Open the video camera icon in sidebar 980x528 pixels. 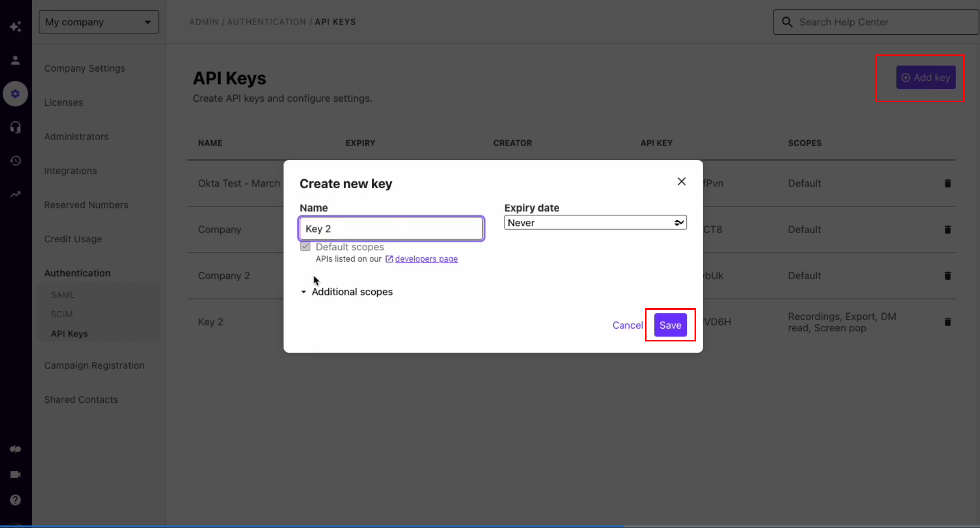pyautogui.click(x=15, y=474)
